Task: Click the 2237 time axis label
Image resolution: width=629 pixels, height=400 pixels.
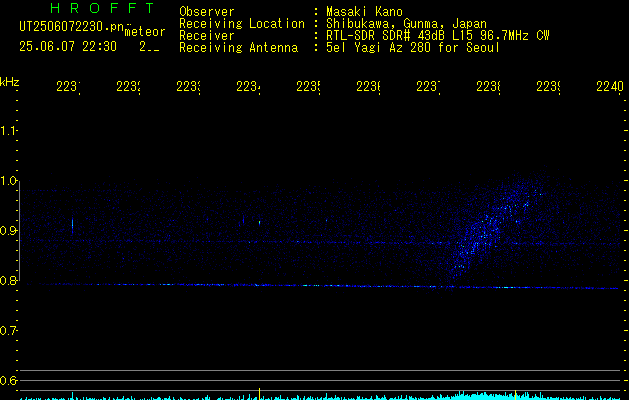Action: pyautogui.click(x=428, y=87)
